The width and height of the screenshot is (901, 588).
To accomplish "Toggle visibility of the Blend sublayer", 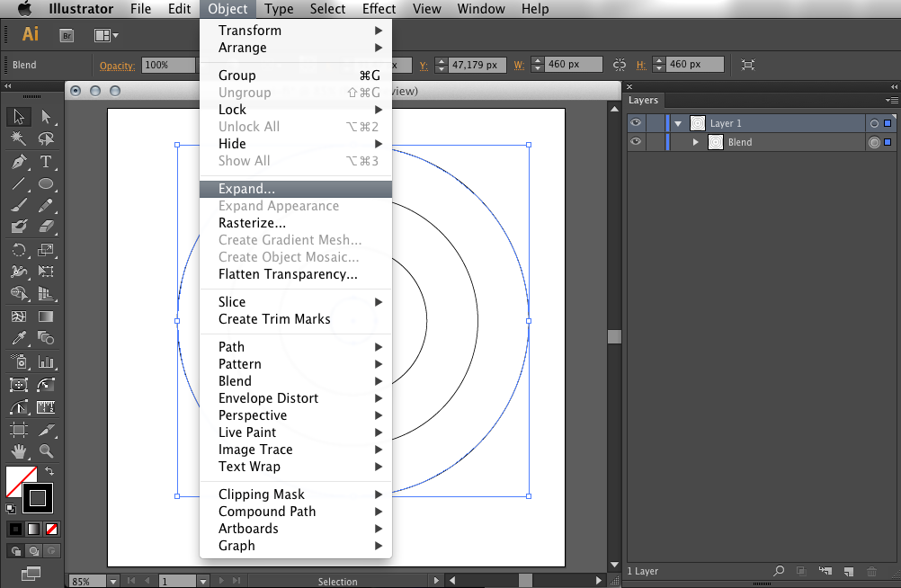I will [x=636, y=142].
